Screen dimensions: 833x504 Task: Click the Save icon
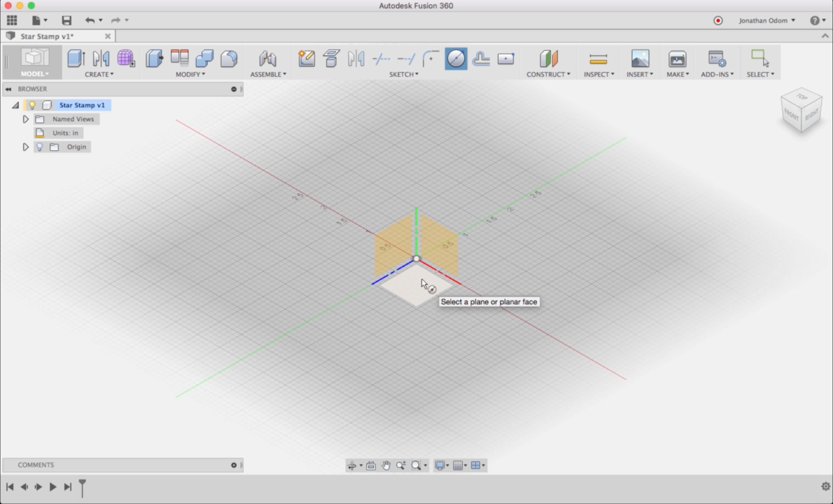click(66, 20)
